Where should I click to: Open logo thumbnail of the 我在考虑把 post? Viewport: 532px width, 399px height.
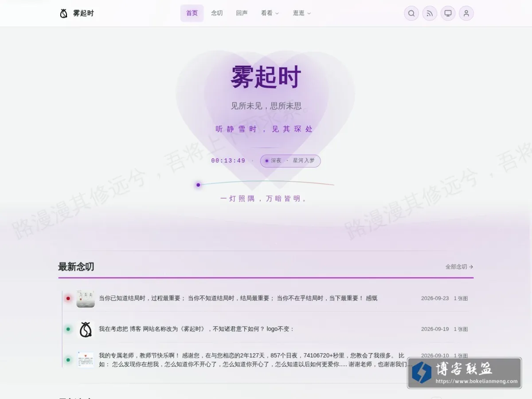(x=86, y=329)
